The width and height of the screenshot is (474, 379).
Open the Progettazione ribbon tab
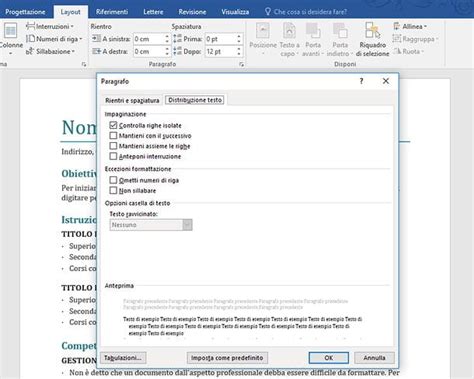25,12
